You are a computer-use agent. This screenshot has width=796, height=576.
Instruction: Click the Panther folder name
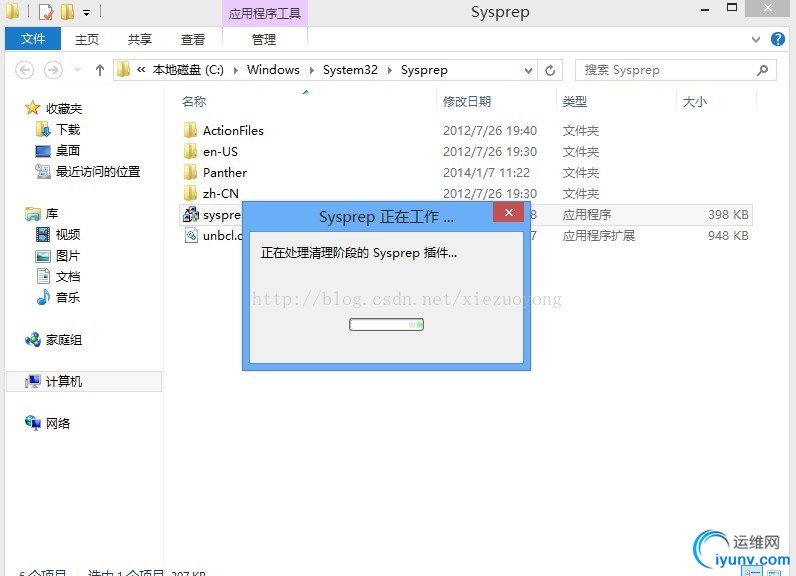pyautogui.click(x=225, y=173)
